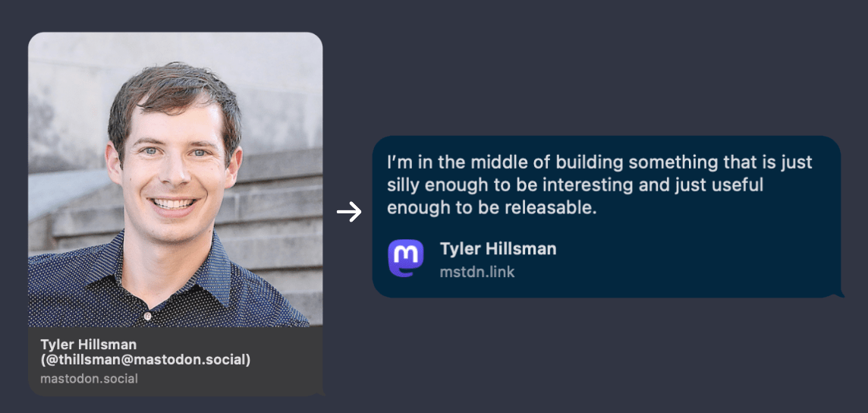
Task: Click the purple Mastodon logo icon
Action: (406, 258)
